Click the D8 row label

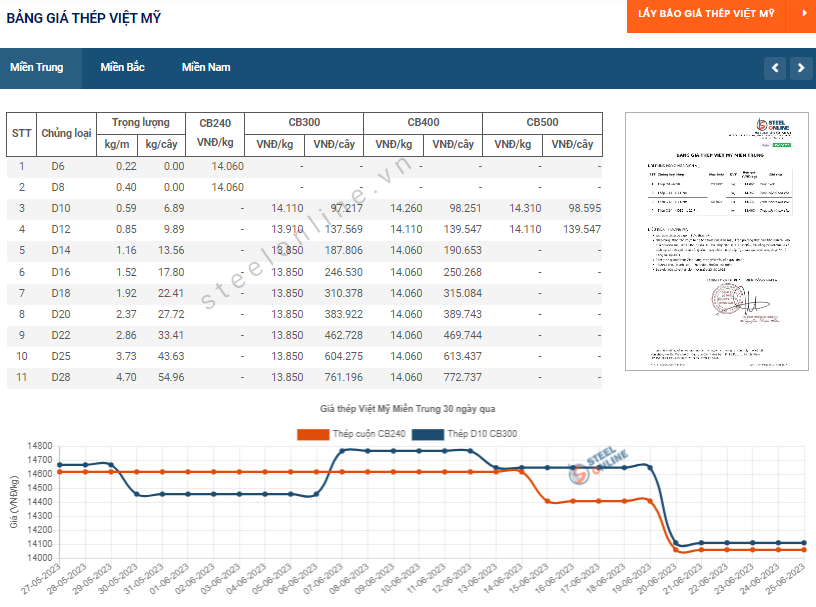coord(58,187)
